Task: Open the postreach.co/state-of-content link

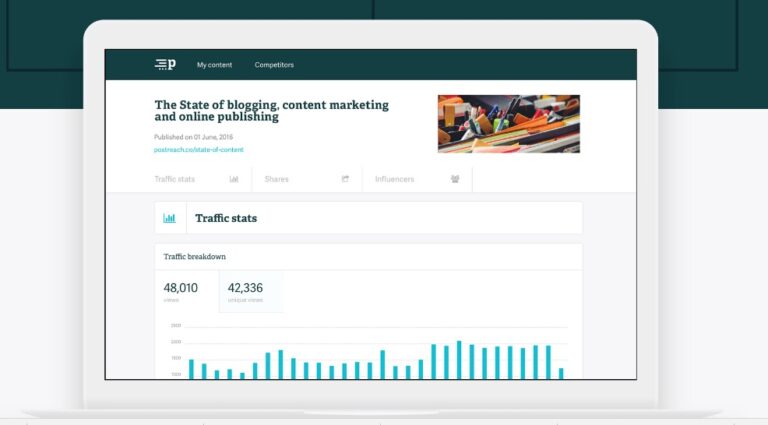Action: pos(198,150)
